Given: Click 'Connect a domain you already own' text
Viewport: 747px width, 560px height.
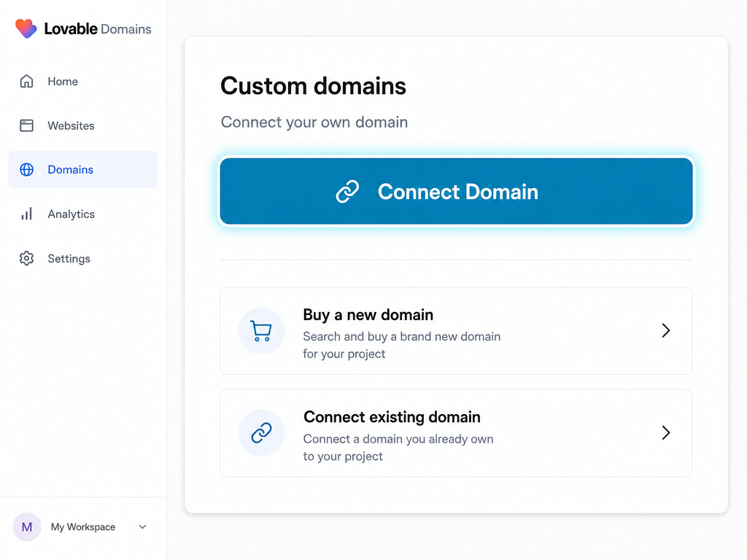Looking at the screenshot, I should tap(398, 438).
